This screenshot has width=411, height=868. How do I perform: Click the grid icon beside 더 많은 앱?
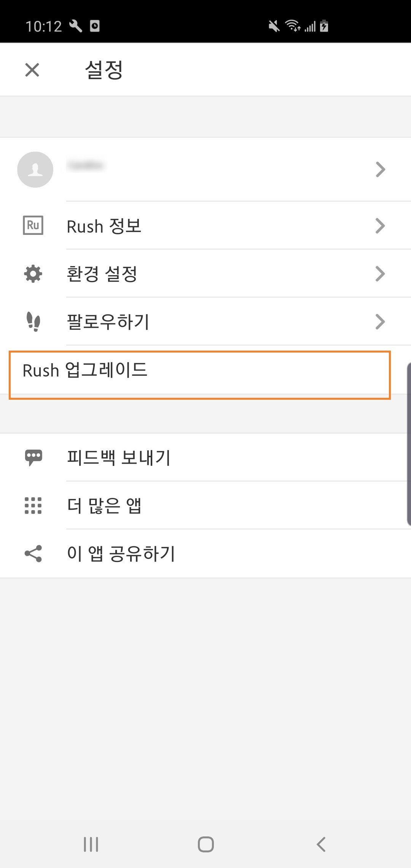point(33,506)
